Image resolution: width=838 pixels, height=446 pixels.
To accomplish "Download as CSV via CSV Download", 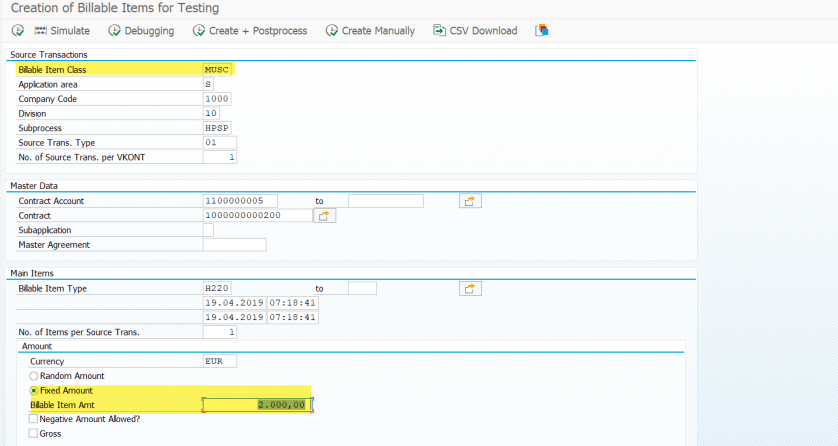I will (475, 30).
